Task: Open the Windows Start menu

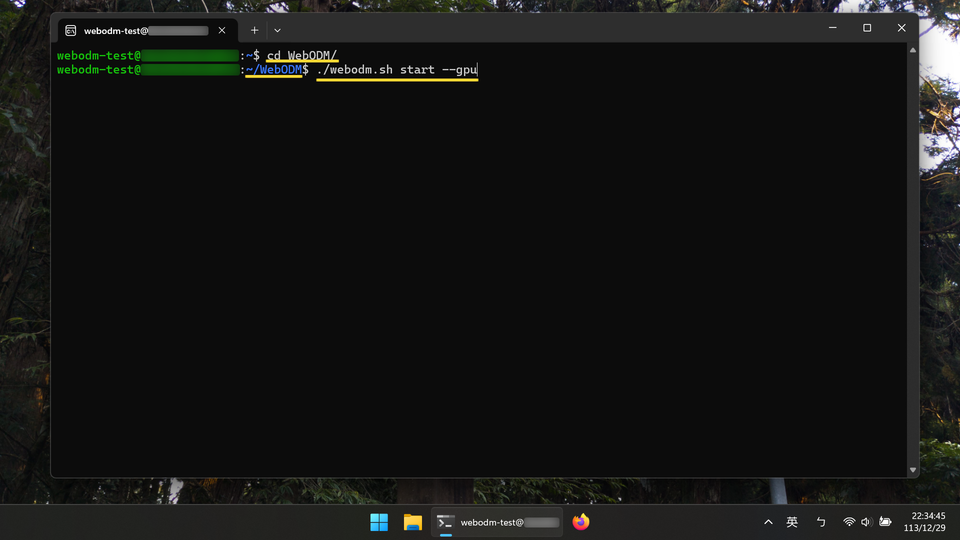Action: [379, 522]
